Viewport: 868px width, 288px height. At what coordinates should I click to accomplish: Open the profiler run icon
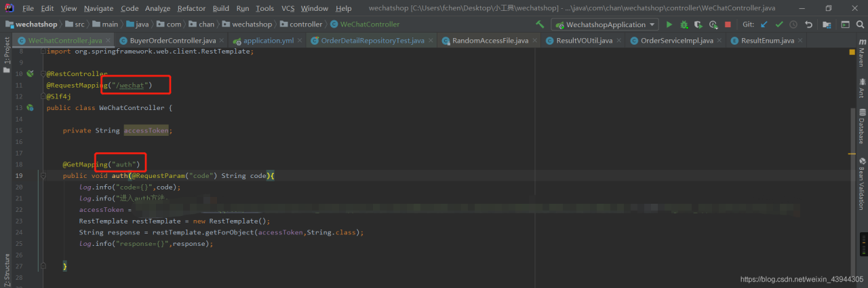713,24
